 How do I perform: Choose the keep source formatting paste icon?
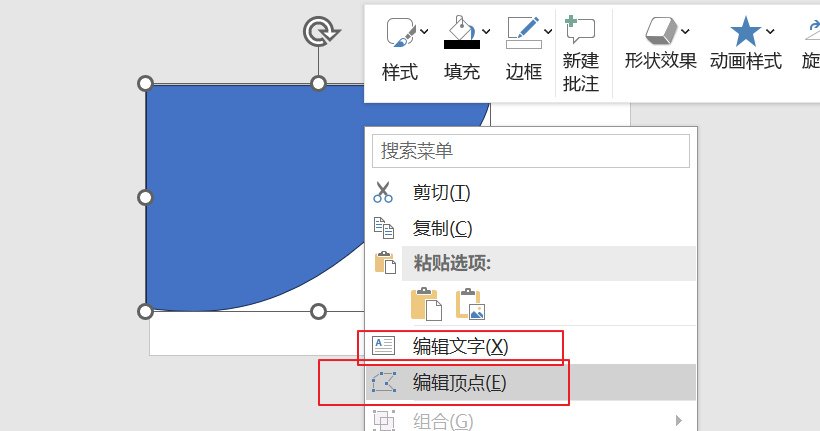pyautogui.click(x=426, y=303)
